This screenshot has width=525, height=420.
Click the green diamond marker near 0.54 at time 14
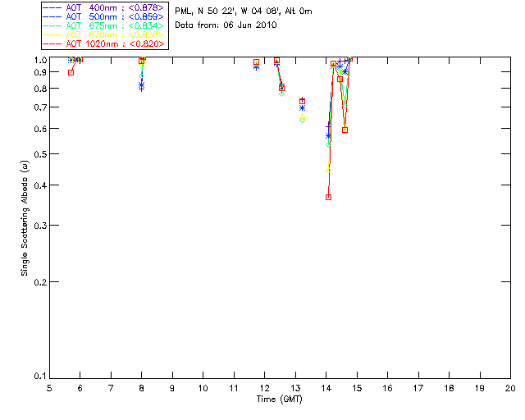pyautogui.click(x=328, y=144)
